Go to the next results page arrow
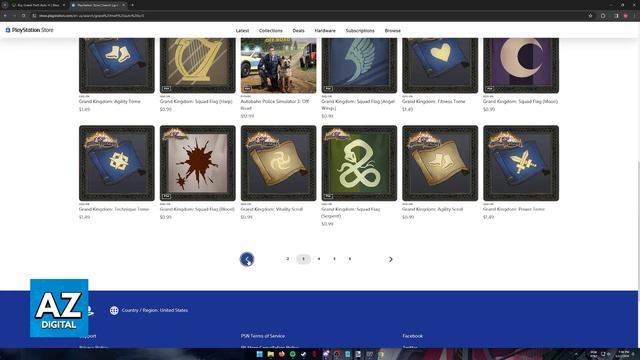 pos(391,259)
